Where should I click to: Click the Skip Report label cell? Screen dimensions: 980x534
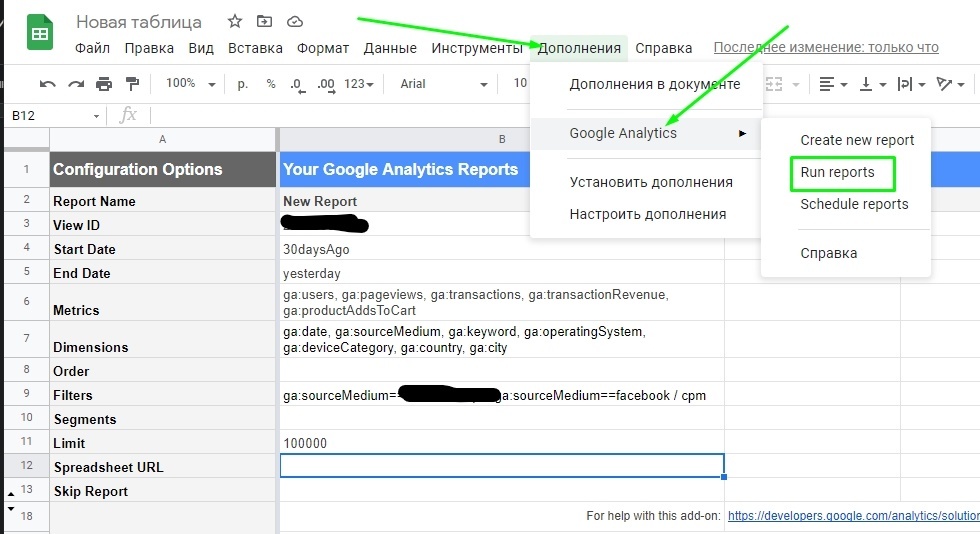(162, 491)
